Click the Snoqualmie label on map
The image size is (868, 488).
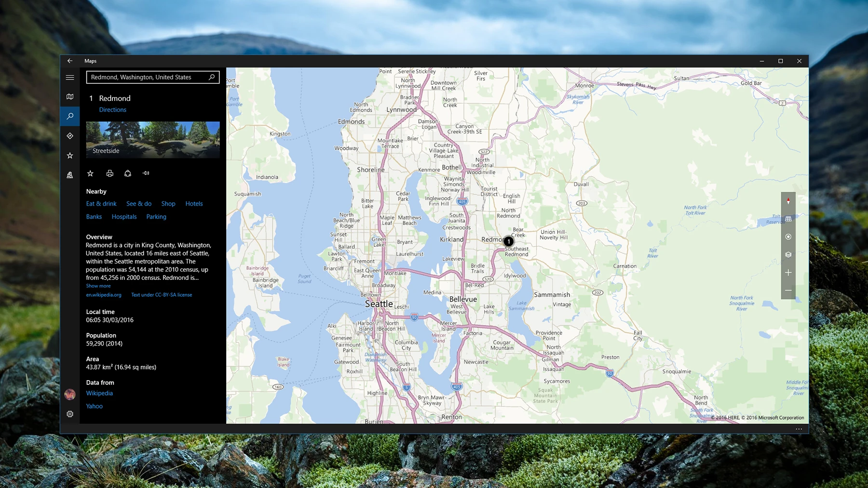click(677, 371)
